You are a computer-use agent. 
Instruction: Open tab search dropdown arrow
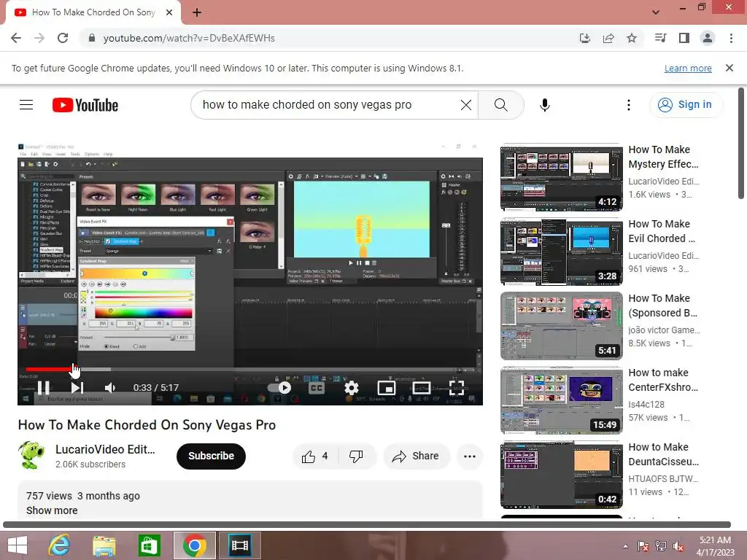pyautogui.click(x=656, y=12)
